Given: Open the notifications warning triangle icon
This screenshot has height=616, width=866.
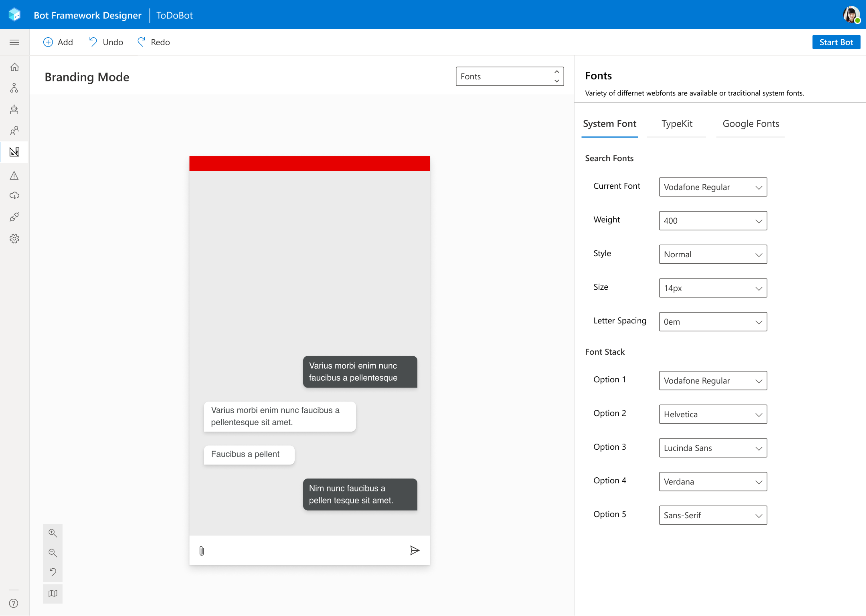Looking at the screenshot, I should coord(14,176).
